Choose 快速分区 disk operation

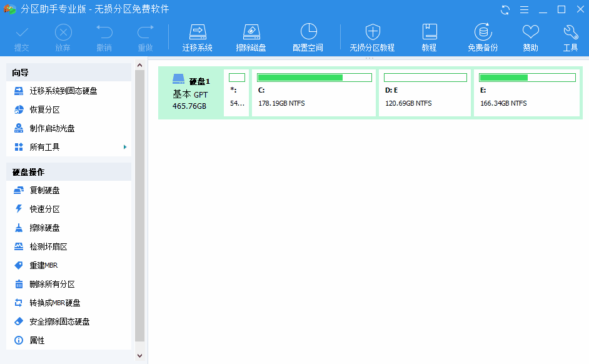click(x=69, y=210)
